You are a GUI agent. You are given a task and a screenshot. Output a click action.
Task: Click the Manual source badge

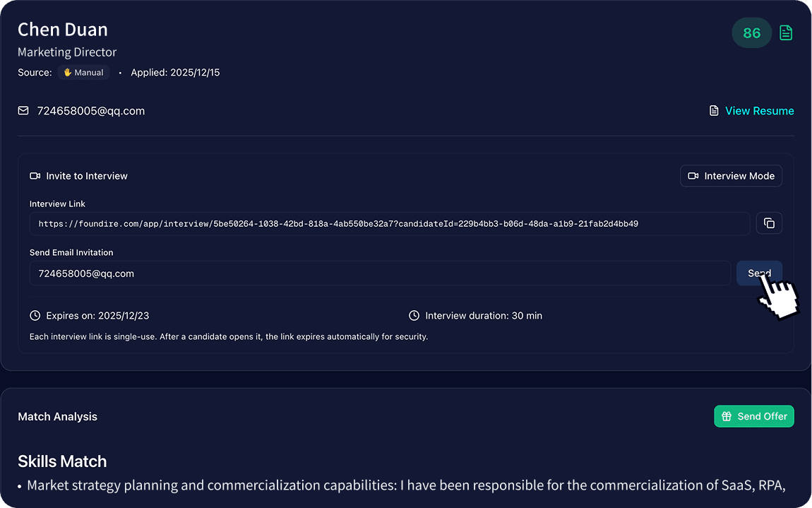click(84, 73)
